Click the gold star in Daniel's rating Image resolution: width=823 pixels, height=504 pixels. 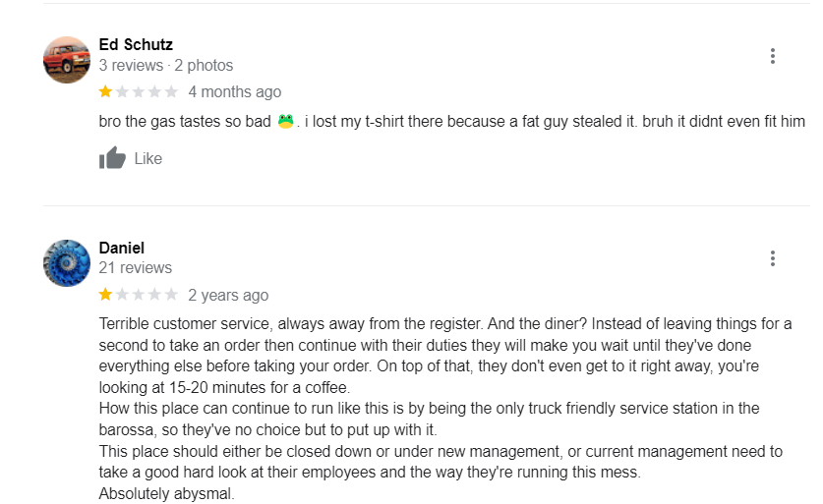click(x=105, y=295)
